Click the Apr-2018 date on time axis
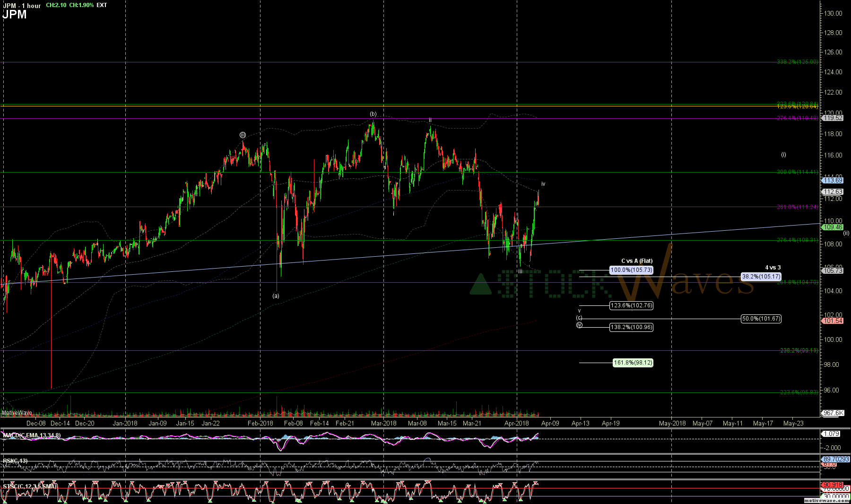Image resolution: width=851 pixels, height=504 pixels. (517, 423)
